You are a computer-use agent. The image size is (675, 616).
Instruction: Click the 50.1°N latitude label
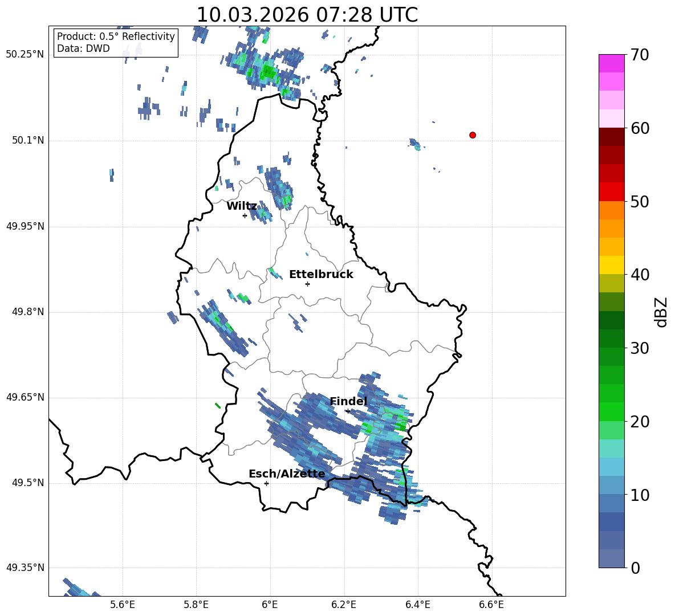point(28,141)
